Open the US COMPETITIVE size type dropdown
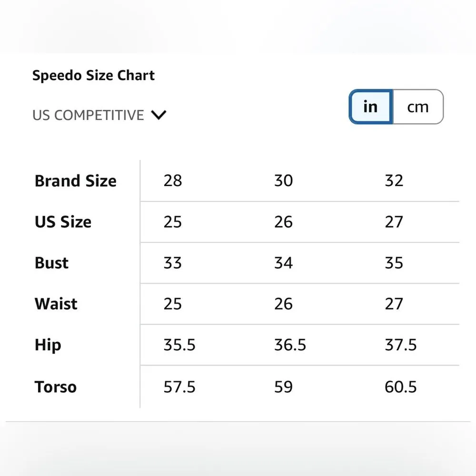Screen dimensions: 476x476 [x=89, y=115]
